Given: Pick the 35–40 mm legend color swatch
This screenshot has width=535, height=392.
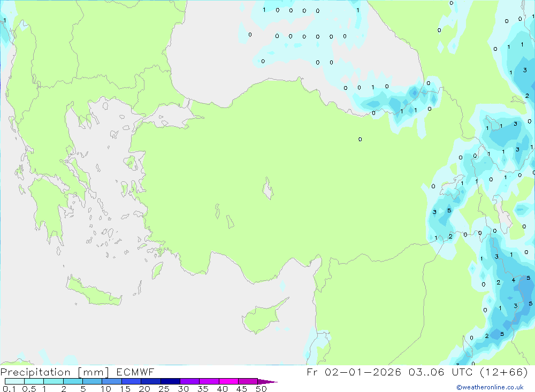Looking at the screenshot, I should pyautogui.click(x=209, y=381).
